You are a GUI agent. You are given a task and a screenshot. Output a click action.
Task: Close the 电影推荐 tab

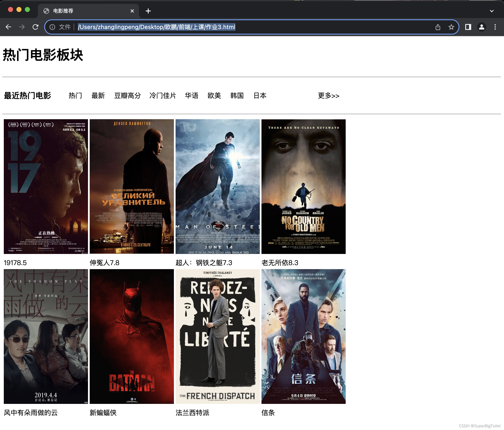[x=132, y=11]
